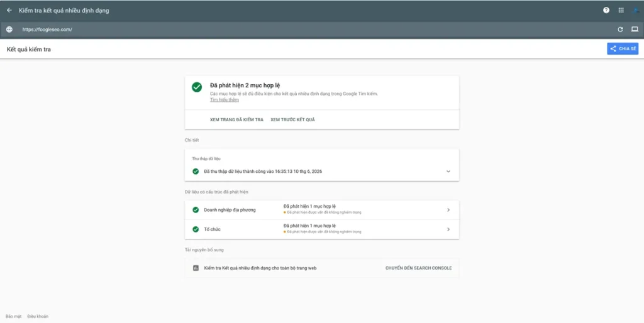Go back with the top-left arrow
Screen dimensions: 644x323
point(9,10)
